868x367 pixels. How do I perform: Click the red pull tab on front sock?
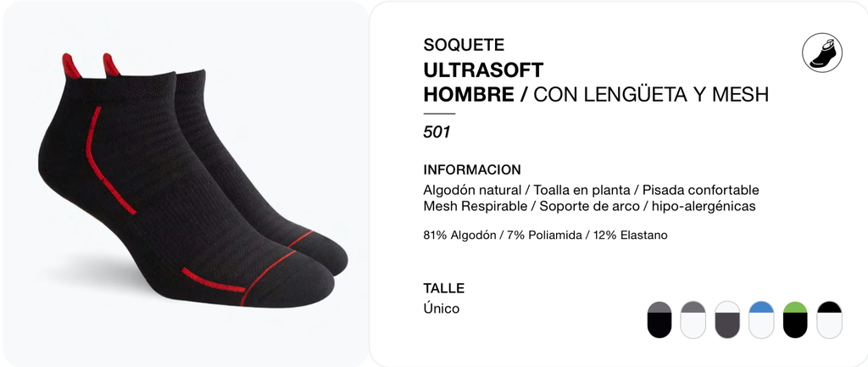pos(71,65)
